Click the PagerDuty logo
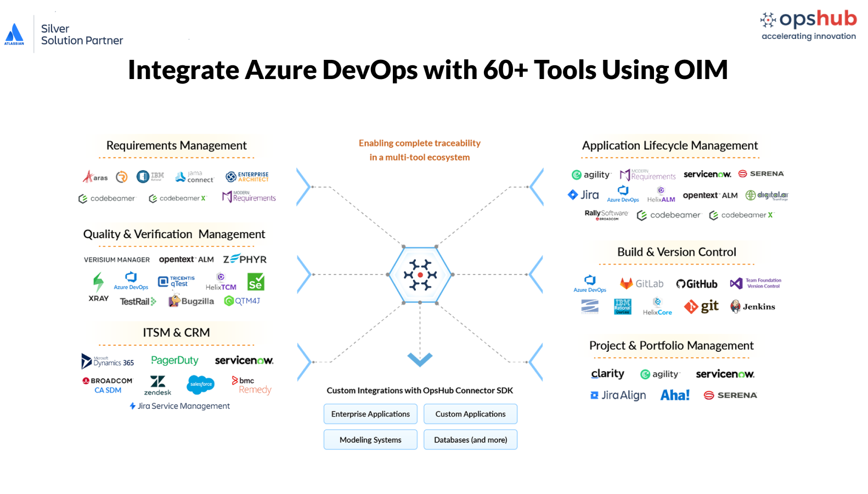The image size is (868, 494). coord(174,361)
